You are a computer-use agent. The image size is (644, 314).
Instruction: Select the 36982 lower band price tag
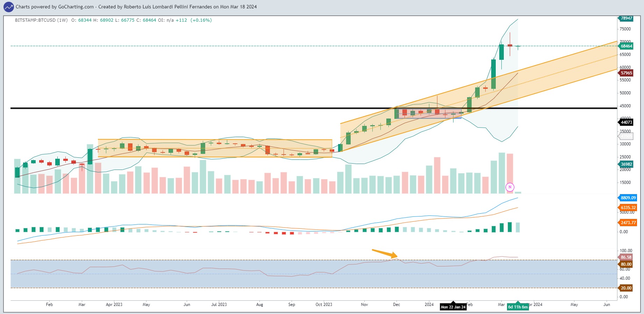pos(626,164)
